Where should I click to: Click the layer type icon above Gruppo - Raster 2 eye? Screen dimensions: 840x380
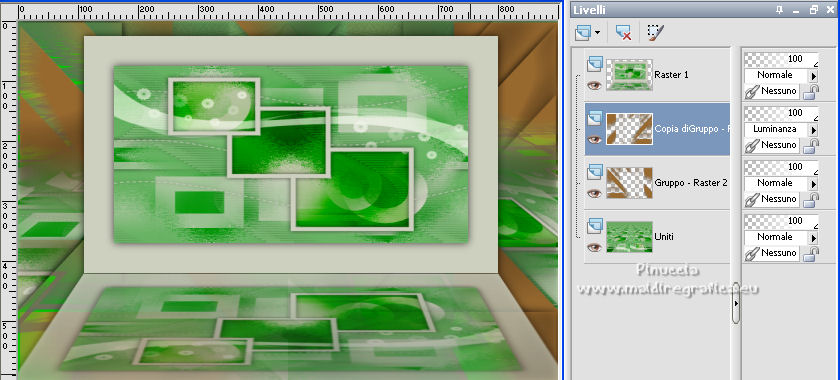pos(595,172)
